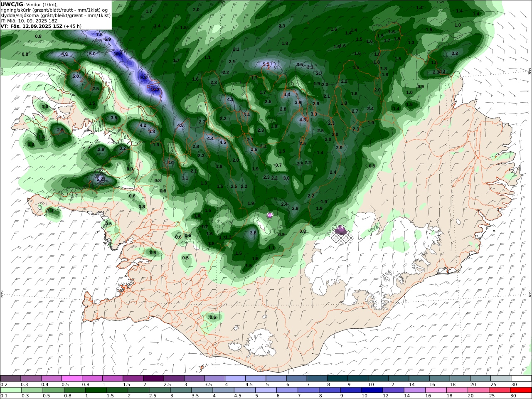Viewport: 532px width, 399px height.
Task: Select the 6.9 value label
Action: coord(108,39)
